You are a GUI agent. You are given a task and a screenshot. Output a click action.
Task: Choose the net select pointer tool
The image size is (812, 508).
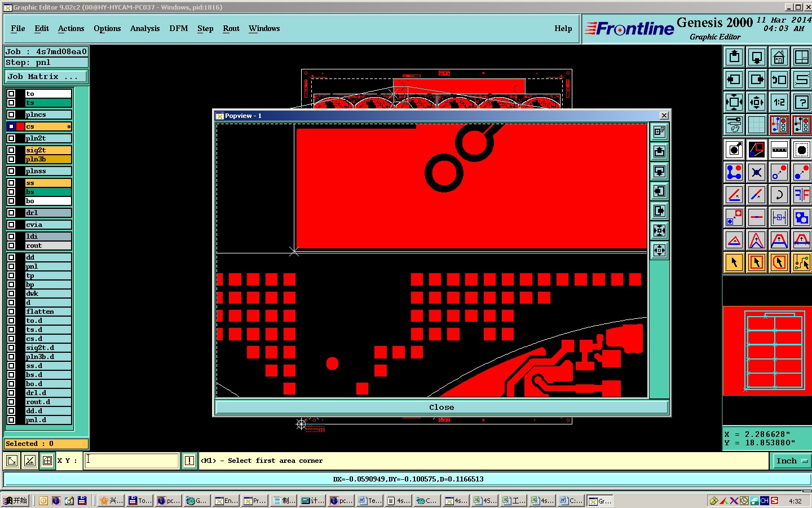(802, 262)
